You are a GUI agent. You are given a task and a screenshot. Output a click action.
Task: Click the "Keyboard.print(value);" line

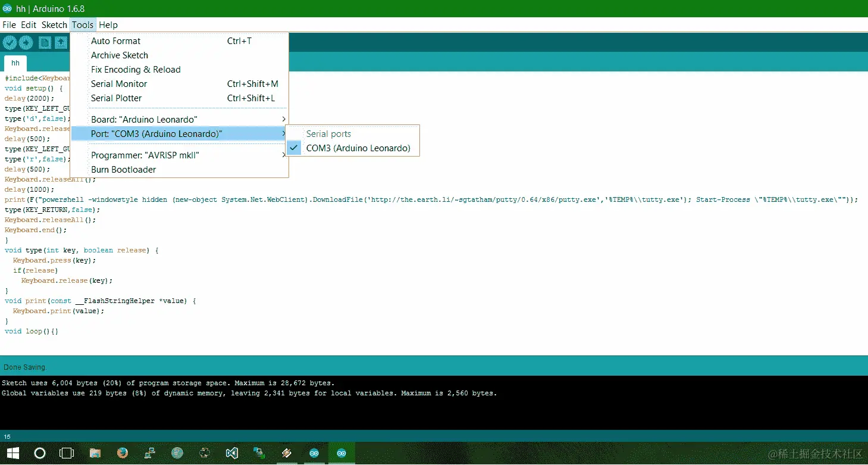(58, 311)
